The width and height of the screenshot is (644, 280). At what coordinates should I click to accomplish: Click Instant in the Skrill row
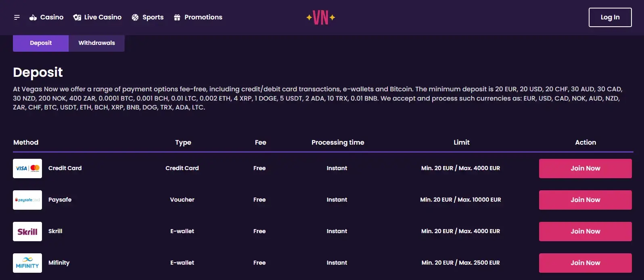pyautogui.click(x=337, y=231)
